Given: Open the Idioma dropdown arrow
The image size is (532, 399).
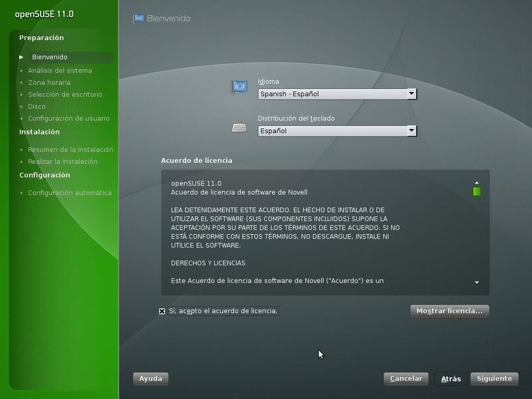Looking at the screenshot, I should click(412, 94).
